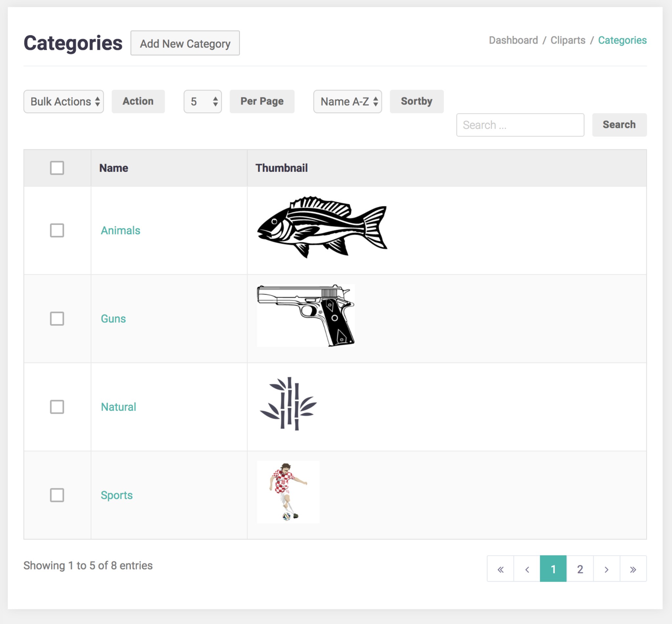
Task: Click the next page arrow
Action: pos(606,569)
